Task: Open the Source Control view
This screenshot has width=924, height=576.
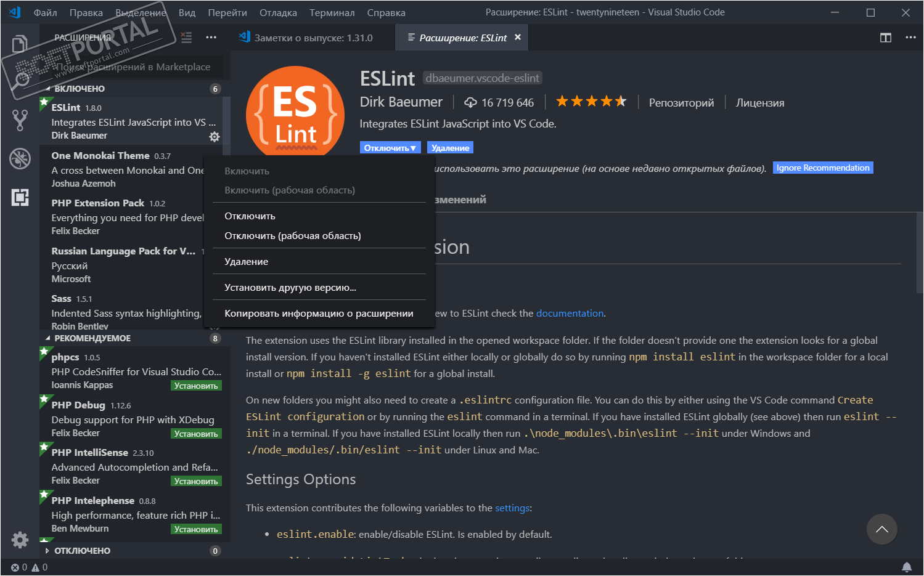Action: coord(20,120)
